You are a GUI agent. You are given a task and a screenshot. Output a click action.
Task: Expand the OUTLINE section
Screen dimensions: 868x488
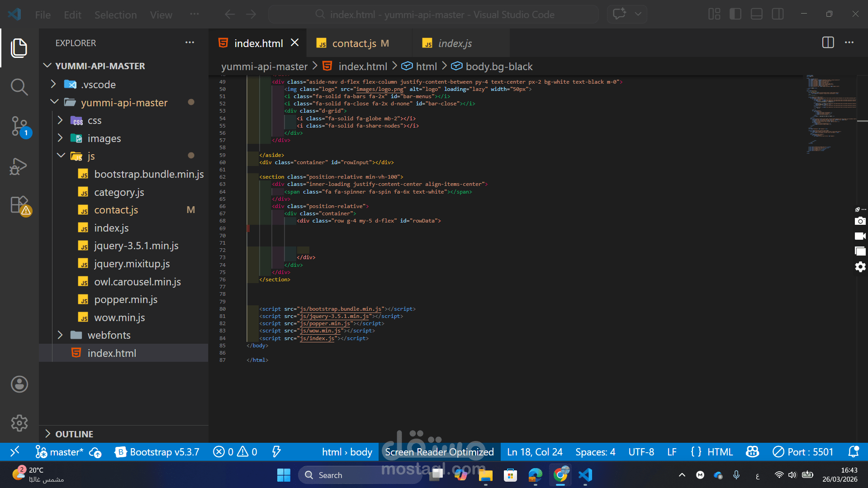coord(47,434)
